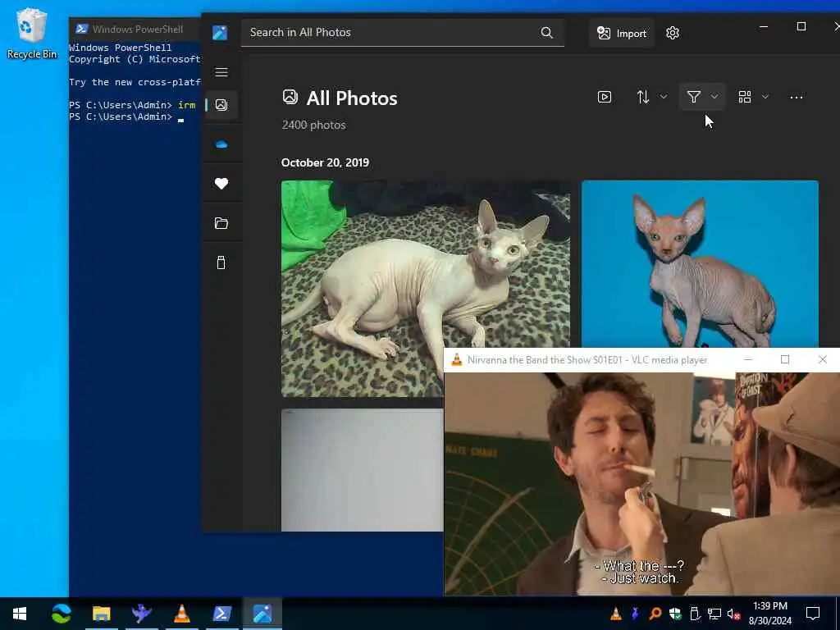Launch Microsoft Edge from taskbar

pos(61,614)
